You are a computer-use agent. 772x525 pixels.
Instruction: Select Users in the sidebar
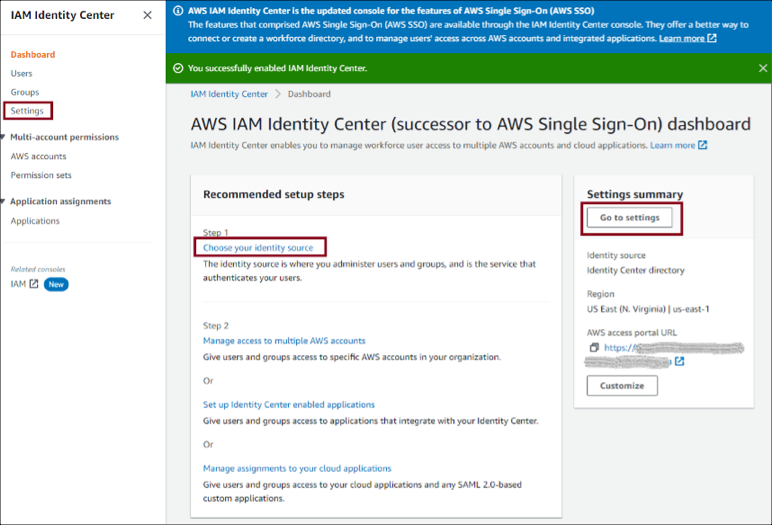coord(21,73)
